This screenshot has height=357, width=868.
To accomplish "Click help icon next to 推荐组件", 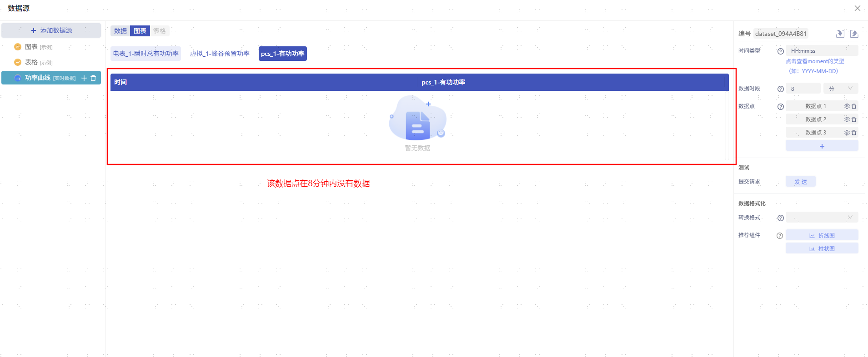I will (x=779, y=236).
